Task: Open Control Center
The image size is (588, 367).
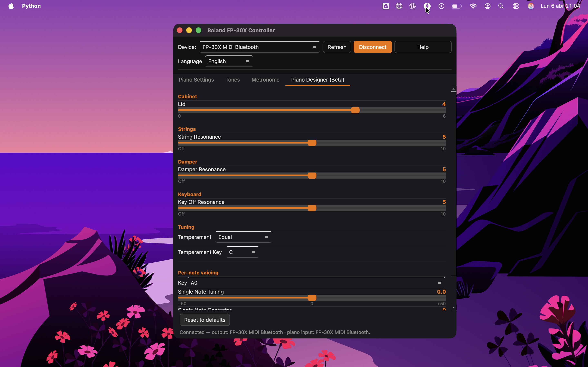Action: pyautogui.click(x=516, y=6)
